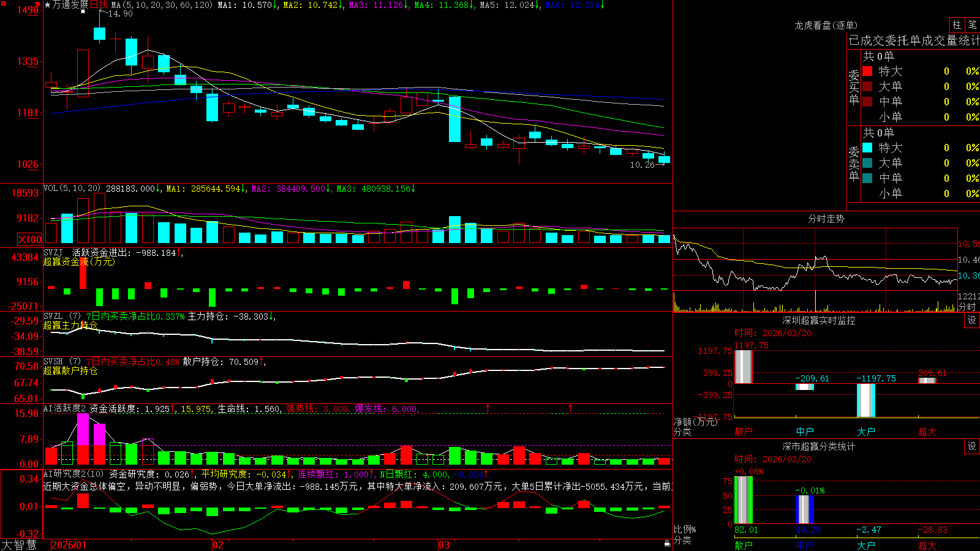The height and width of the screenshot is (551, 980).
Task: Click the MA(5,10,20,30,60,120) indicator label
Action: [162, 5]
